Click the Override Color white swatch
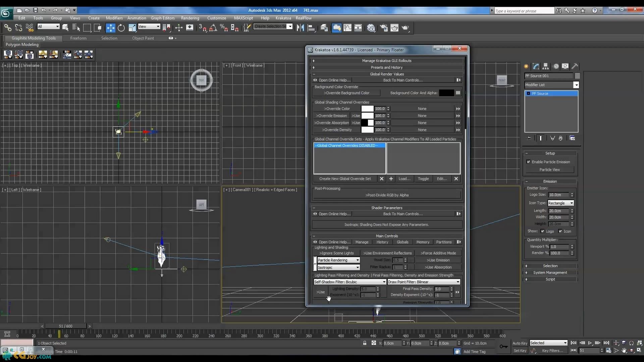This screenshot has height=362, width=644. (367, 109)
